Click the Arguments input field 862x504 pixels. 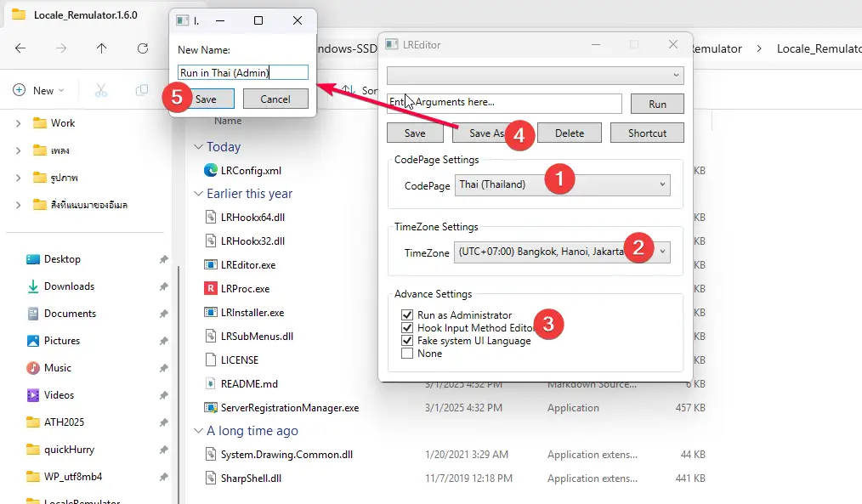tap(504, 103)
